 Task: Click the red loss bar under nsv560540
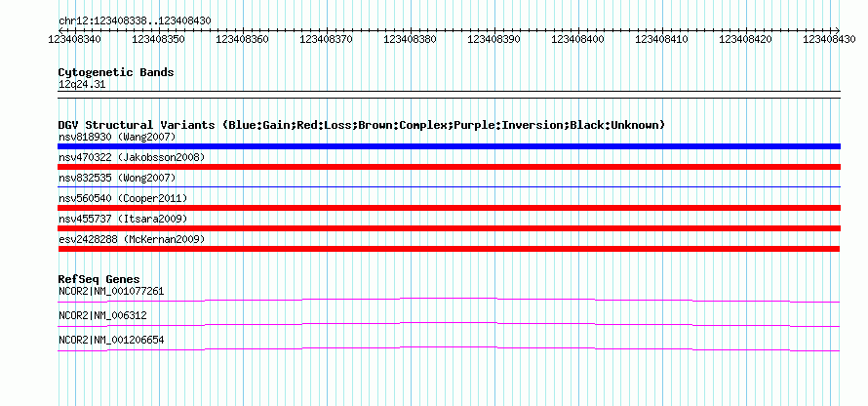pos(449,208)
